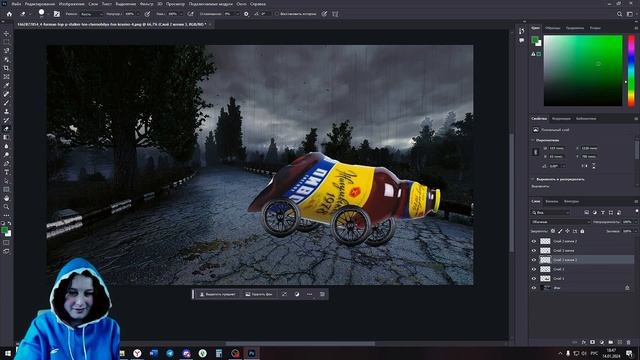Open the layer filter kind dropdown
Screen dimensions: 640x360
pyautogui.click(x=551, y=212)
